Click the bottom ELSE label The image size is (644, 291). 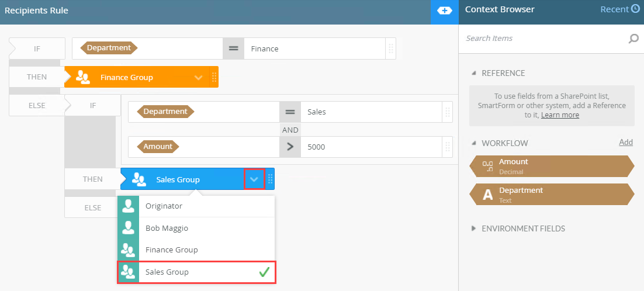[x=93, y=207]
